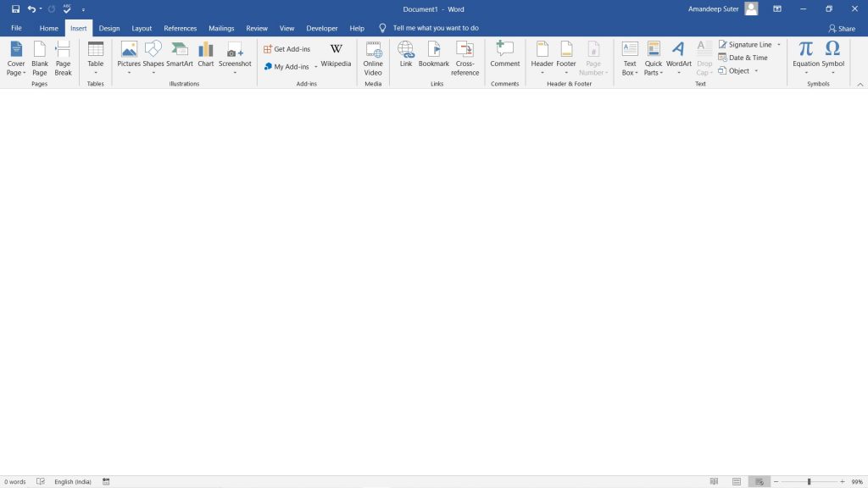Open the Screenshot dropdown
Screen dimensions: 868x488
click(235, 58)
